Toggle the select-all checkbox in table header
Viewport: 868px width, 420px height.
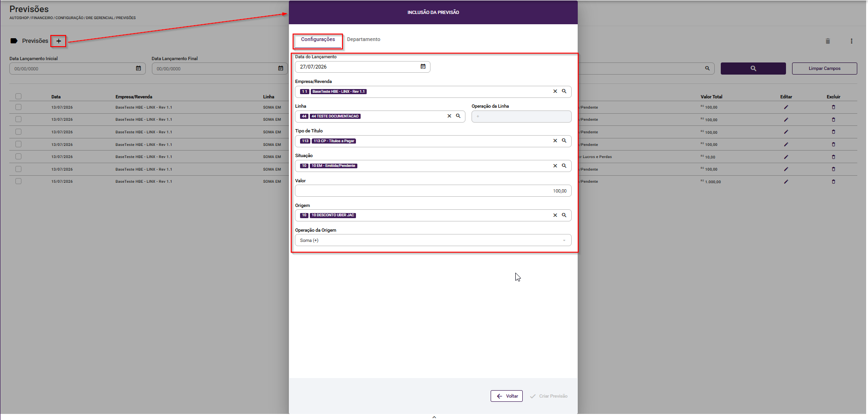[x=19, y=96]
